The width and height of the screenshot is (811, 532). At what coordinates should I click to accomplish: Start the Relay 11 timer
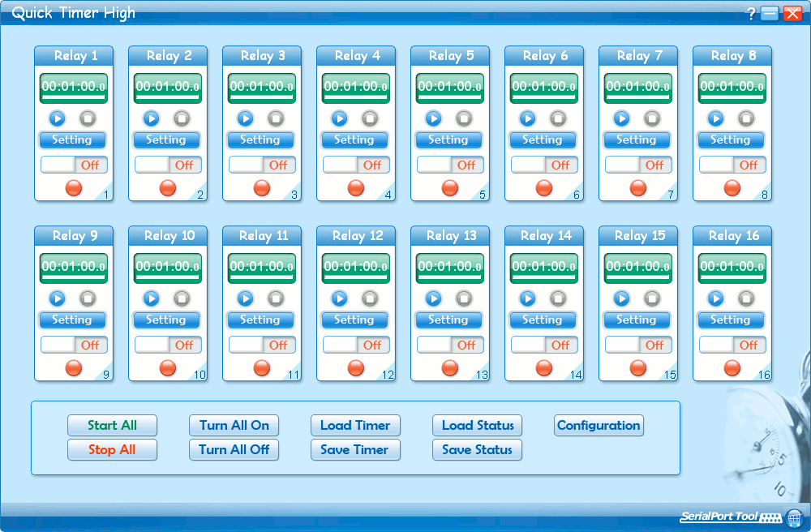point(246,298)
